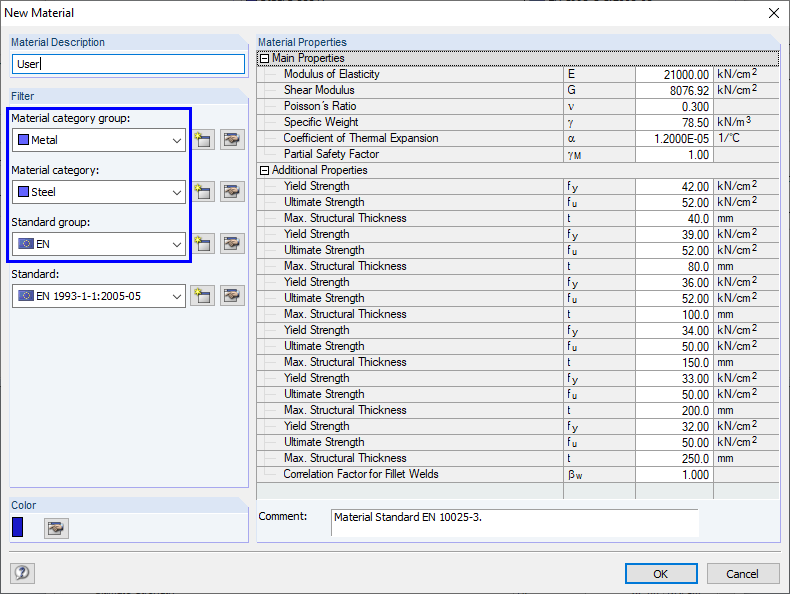Click the library icon beside the Standard dropdown
The image size is (790, 594).
tap(232, 296)
